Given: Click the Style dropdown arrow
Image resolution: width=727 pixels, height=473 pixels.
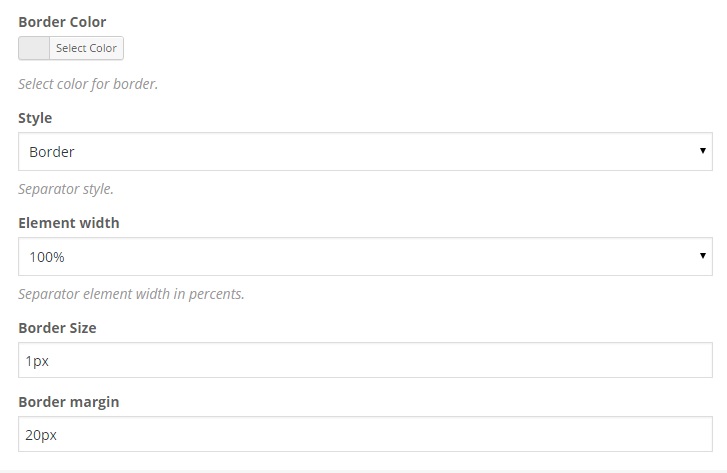Looking at the screenshot, I should pos(703,152).
